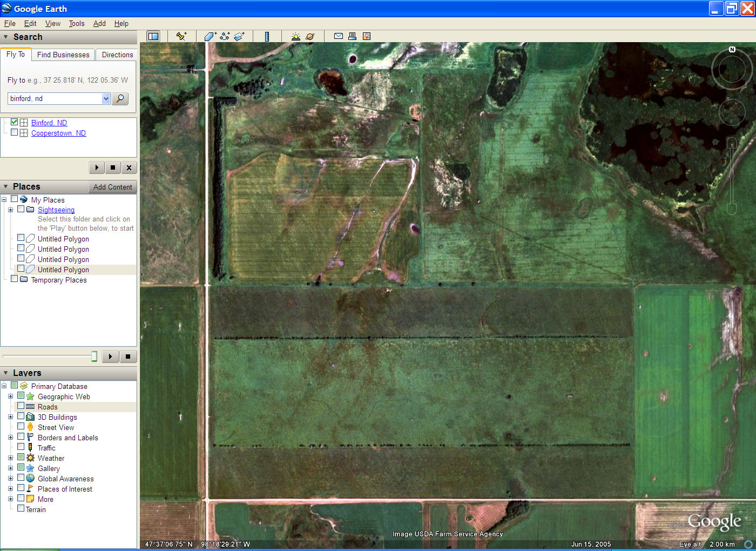Collapse the Places panel triangle

tap(5, 186)
